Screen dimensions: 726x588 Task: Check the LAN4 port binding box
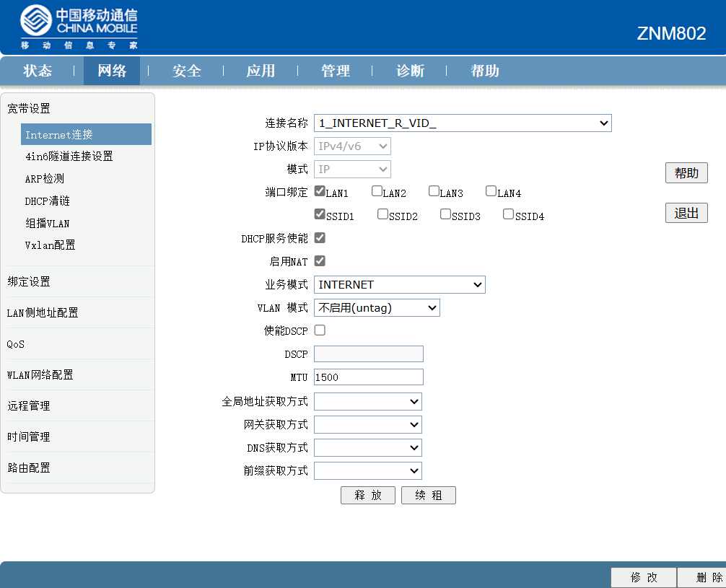click(491, 190)
